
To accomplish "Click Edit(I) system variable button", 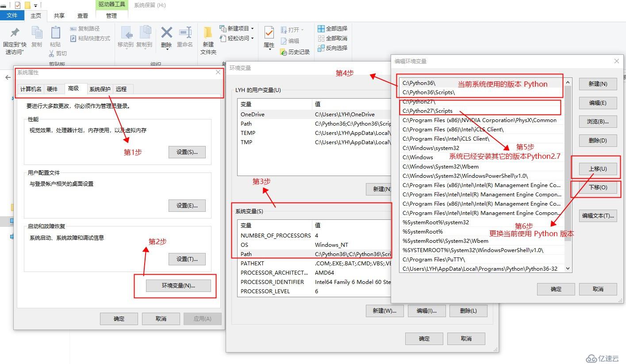I will point(426,310).
